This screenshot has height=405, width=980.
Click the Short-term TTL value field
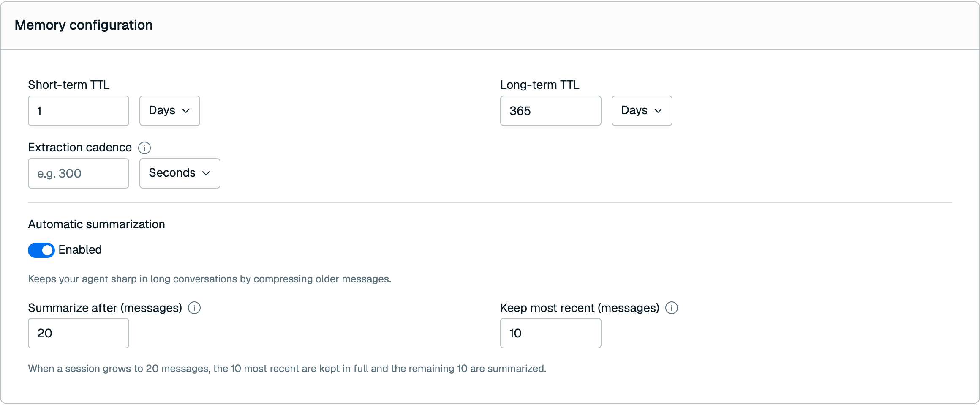click(x=79, y=111)
